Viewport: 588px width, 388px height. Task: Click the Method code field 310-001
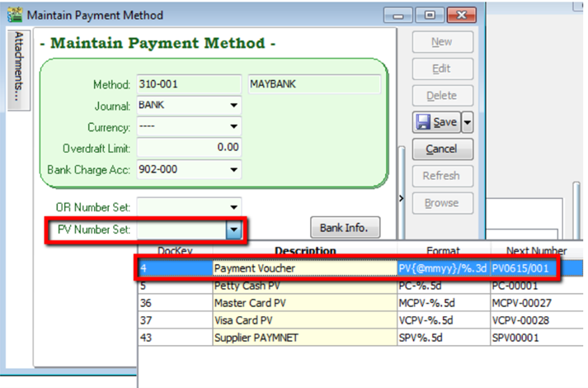click(188, 84)
